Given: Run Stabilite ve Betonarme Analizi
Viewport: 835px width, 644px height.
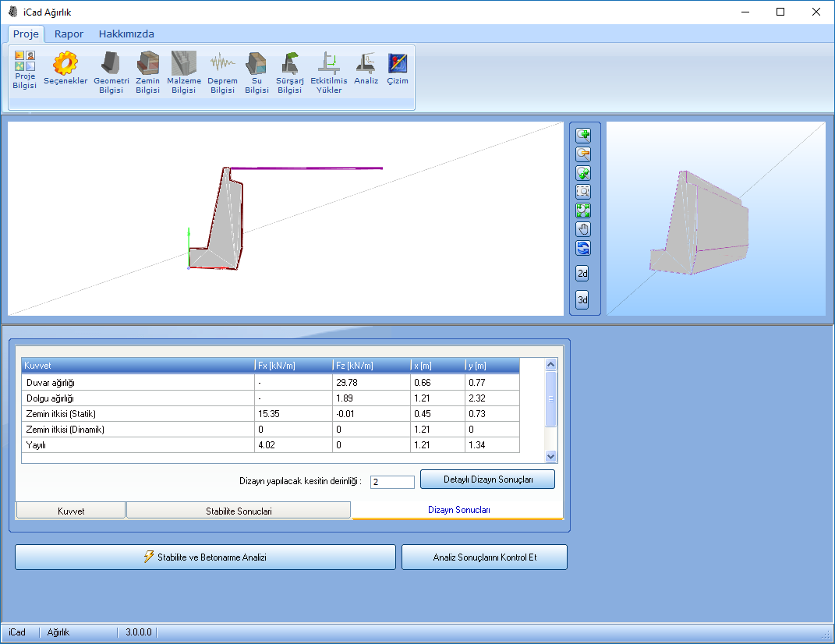Looking at the screenshot, I should (x=205, y=557).
